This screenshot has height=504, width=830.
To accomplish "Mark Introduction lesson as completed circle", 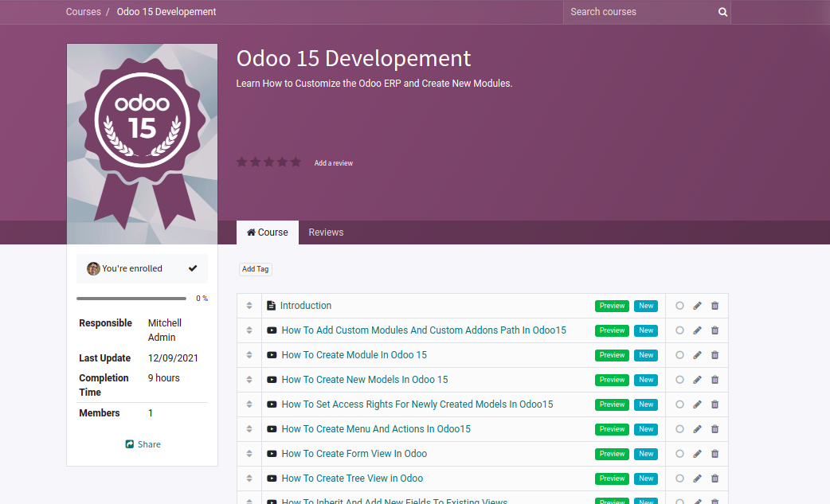I will 679,306.
